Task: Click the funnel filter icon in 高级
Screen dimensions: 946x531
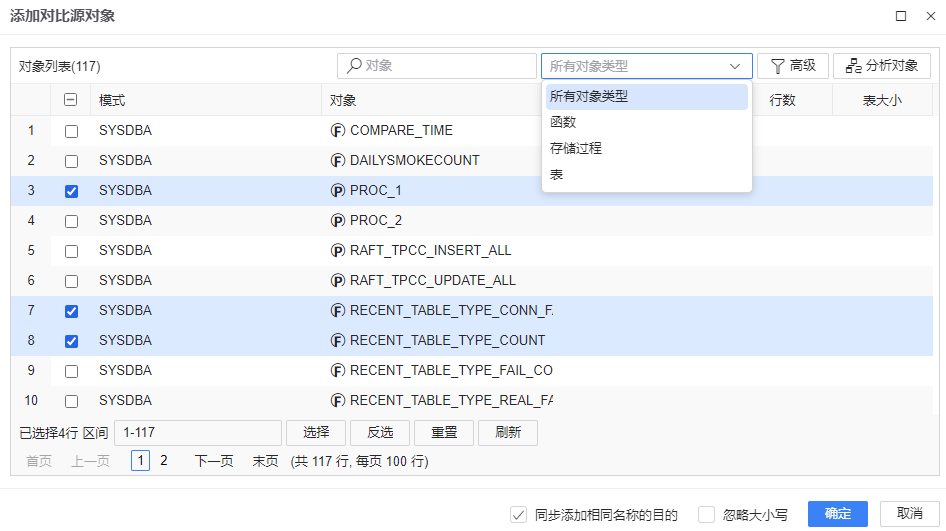Action: [778, 66]
